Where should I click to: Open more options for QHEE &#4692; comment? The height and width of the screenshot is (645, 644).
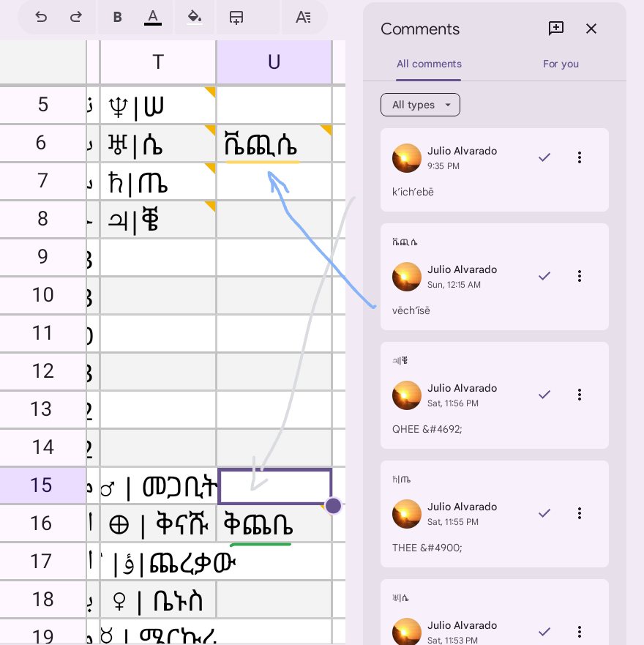coord(580,395)
